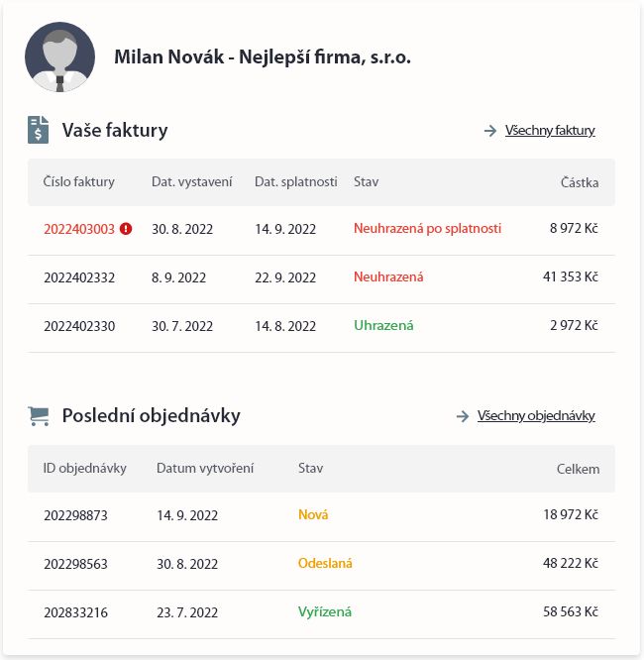Viewport: 644px width, 660px height.
Task: Select invoice number 2022402330
Action: pos(79,326)
